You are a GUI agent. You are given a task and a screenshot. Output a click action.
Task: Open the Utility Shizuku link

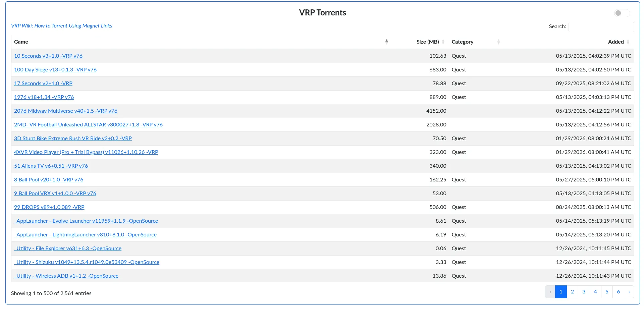[x=87, y=262]
